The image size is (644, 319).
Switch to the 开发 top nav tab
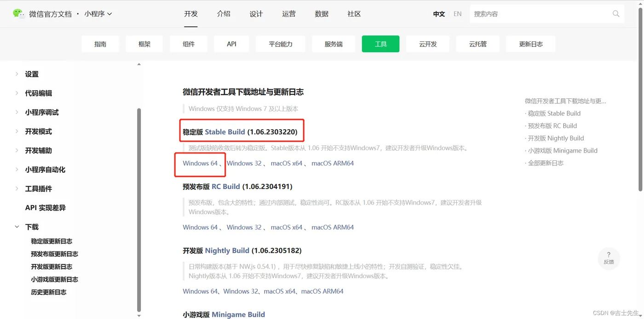pos(191,14)
